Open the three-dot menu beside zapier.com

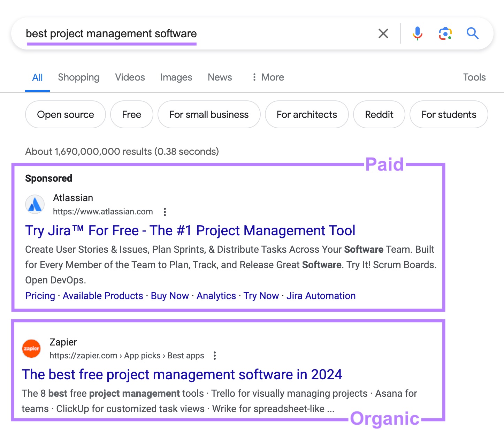point(215,356)
